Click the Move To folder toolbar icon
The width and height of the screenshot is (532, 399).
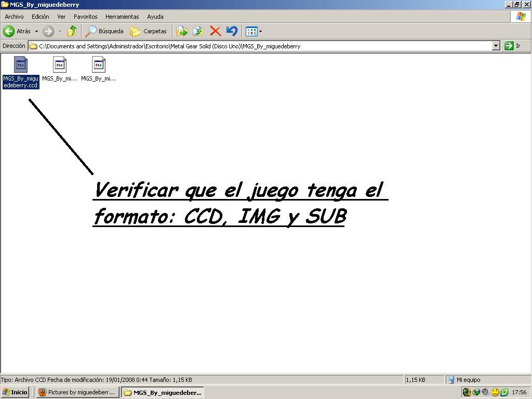pos(182,31)
